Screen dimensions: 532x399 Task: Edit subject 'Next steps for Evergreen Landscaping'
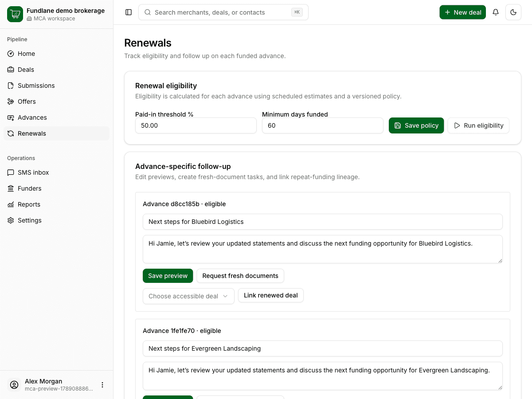323,348
